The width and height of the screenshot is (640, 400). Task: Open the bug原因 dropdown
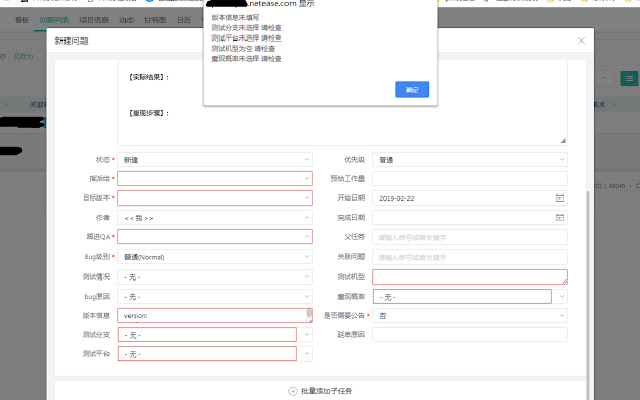point(215,297)
